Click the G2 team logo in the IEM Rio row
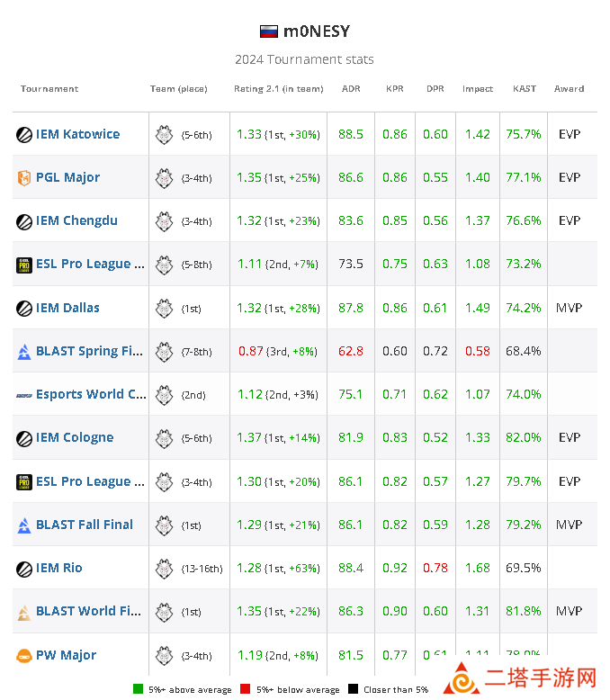The height and width of the screenshot is (700, 610). (164, 568)
